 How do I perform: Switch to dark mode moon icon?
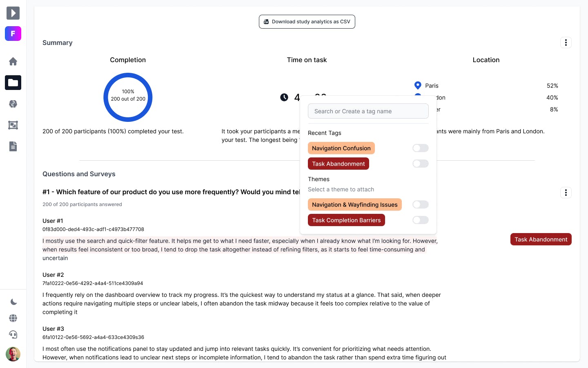pos(13,302)
